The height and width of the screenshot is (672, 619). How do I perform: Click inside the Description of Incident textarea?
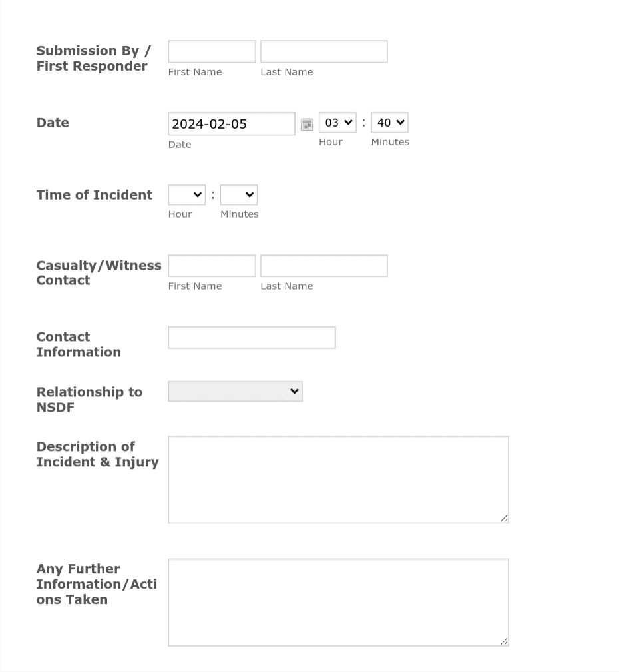click(338, 478)
